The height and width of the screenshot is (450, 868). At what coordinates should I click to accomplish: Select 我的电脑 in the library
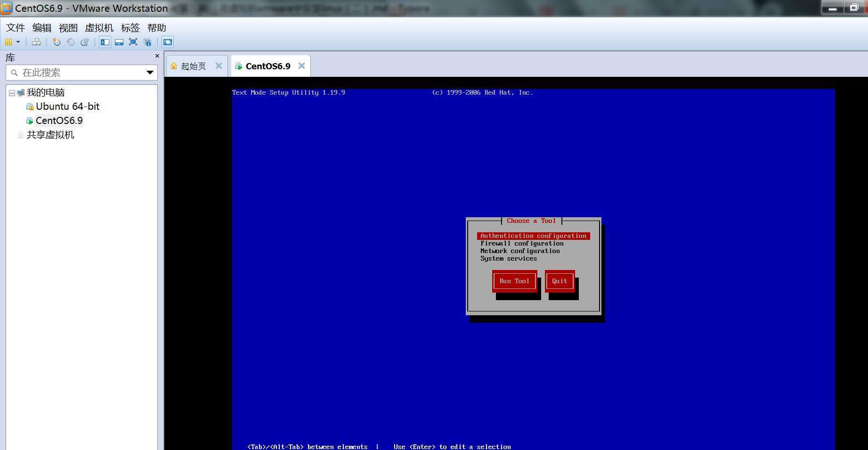[x=45, y=93]
